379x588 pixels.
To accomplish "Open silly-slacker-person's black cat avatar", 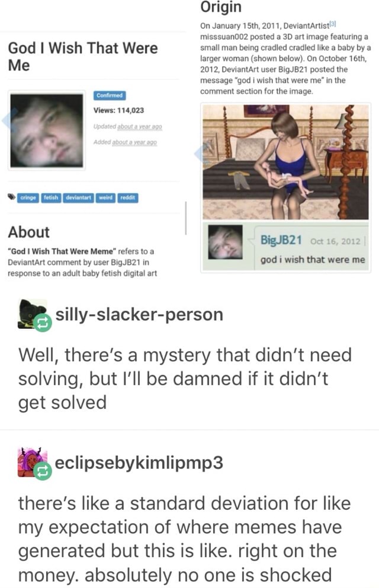I will coord(31,314).
